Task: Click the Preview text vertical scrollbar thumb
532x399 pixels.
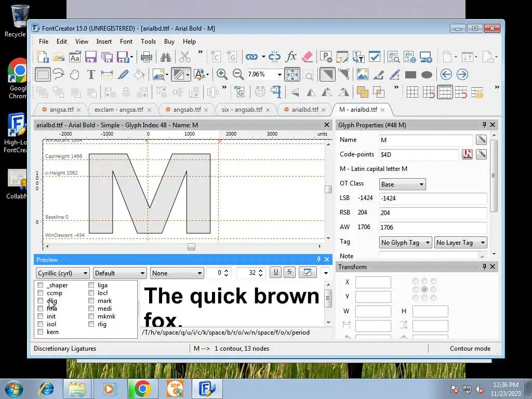Action: tap(328, 298)
